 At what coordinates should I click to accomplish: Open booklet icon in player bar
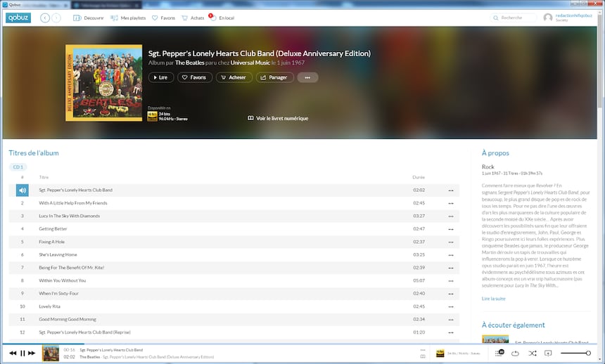[423, 357]
